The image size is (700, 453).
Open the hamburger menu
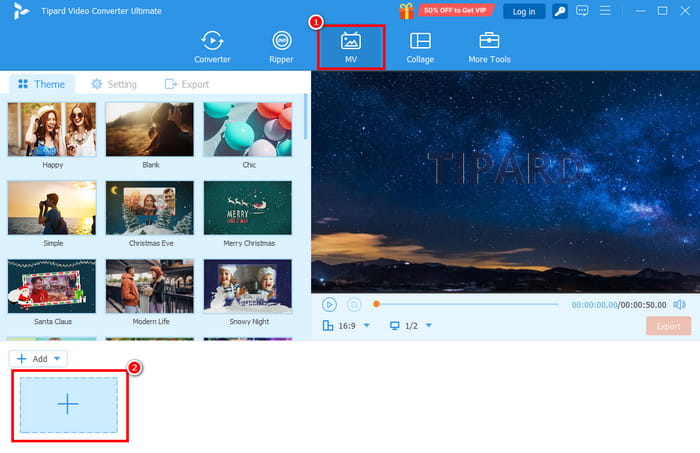(605, 11)
